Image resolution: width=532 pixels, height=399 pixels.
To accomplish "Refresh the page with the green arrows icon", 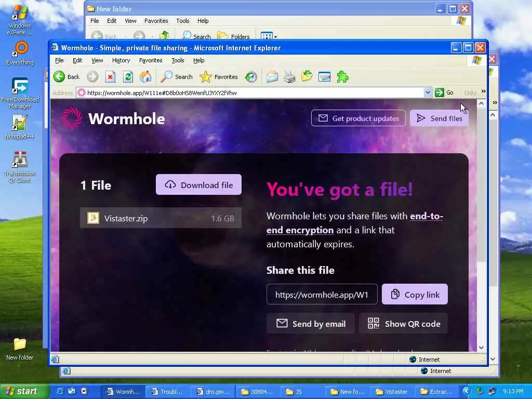I will coord(128,77).
